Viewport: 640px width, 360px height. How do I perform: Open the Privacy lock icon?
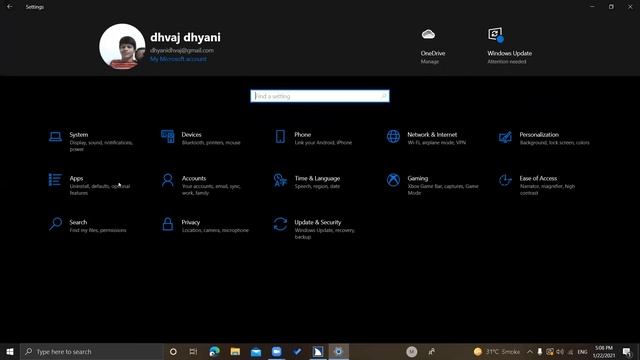(167, 224)
